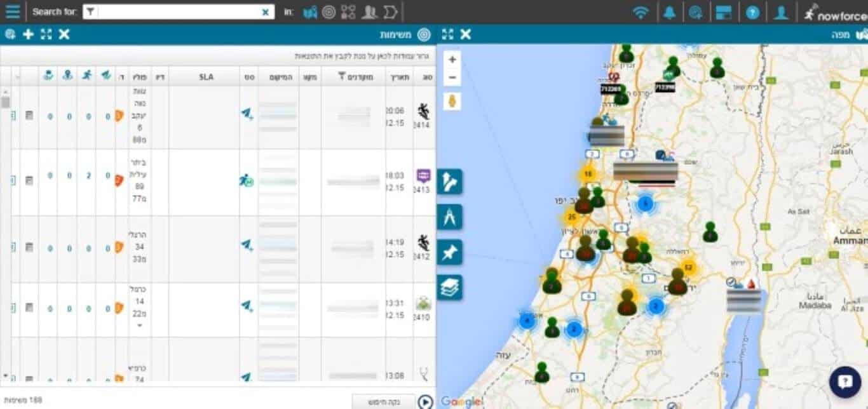Click the purple type icon in row 413

pyautogui.click(x=424, y=176)
